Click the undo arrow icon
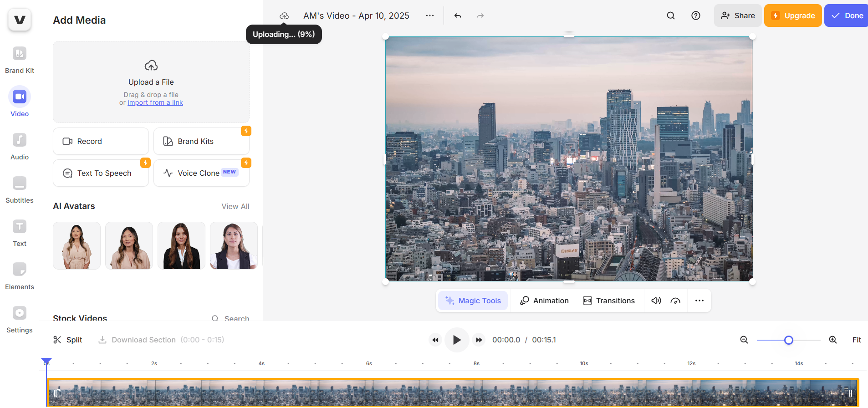The height and width of the screenshot is (408, 868). (458, 15)
